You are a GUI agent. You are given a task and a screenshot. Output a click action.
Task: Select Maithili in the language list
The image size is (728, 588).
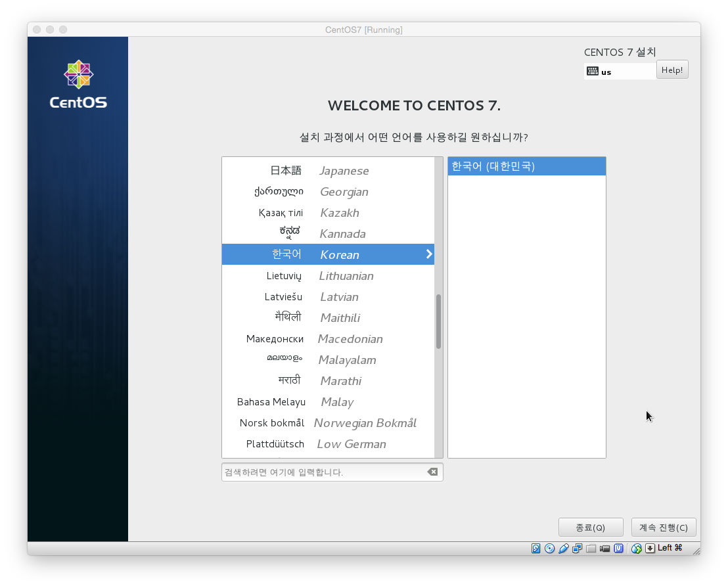(x=329, y=317)
